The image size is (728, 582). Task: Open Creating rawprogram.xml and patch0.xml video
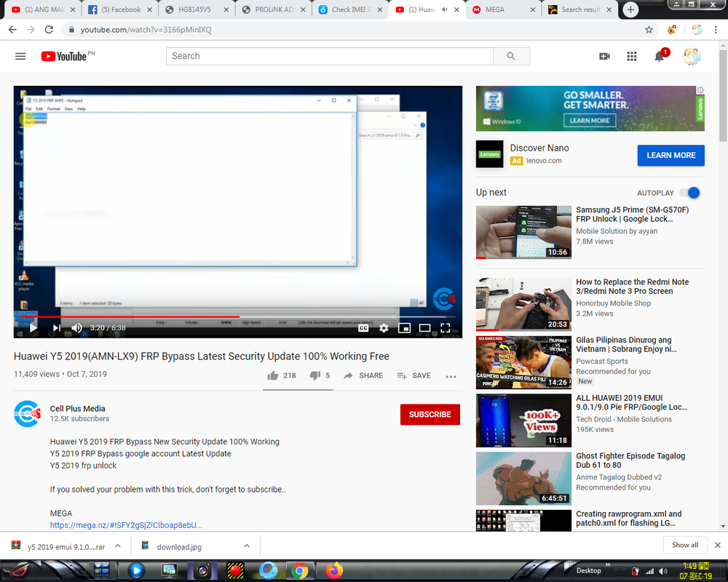click(x=629, y=519)
